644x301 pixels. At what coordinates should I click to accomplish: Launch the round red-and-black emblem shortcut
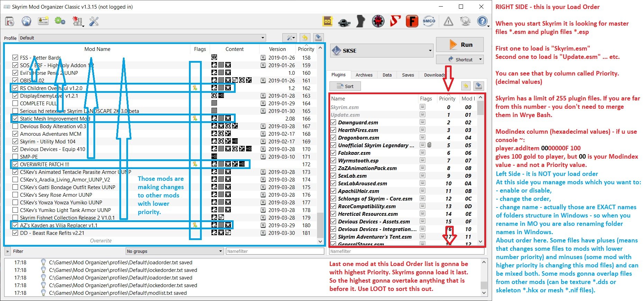tap(378, 21)
